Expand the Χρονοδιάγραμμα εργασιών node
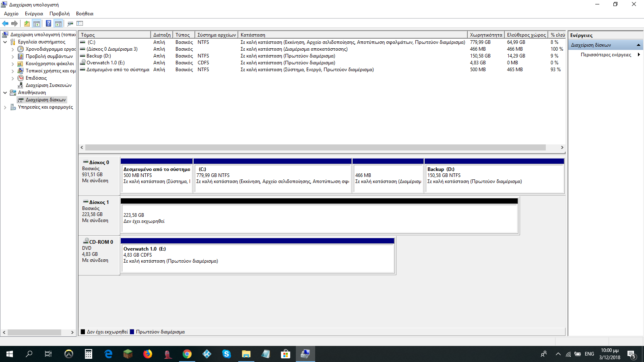Viewport: 644px width, 362px height. [12, 49]
